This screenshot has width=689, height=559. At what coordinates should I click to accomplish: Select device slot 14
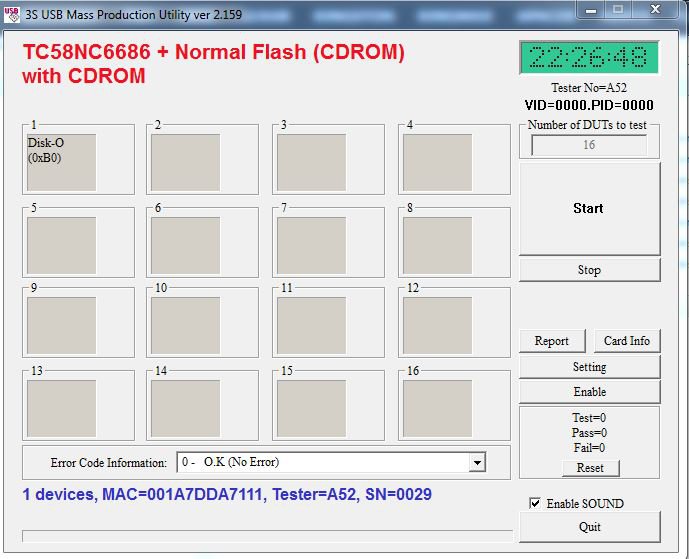(x=185, y=408)
